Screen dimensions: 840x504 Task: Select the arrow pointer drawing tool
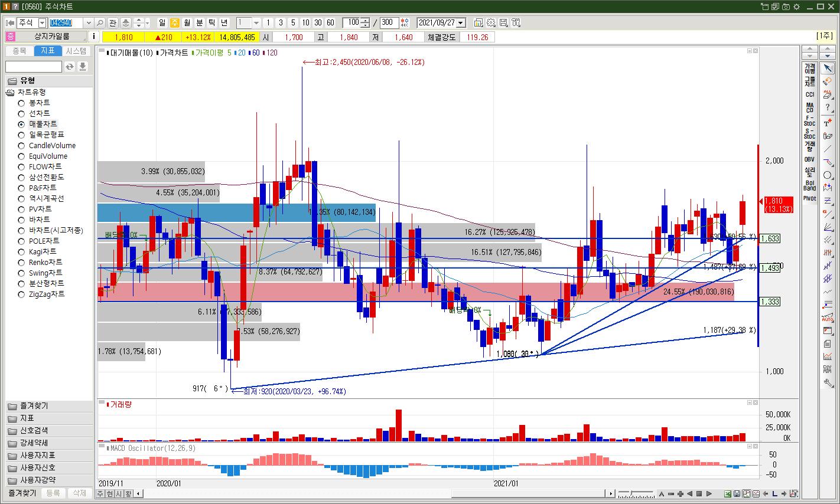(828, 68)
